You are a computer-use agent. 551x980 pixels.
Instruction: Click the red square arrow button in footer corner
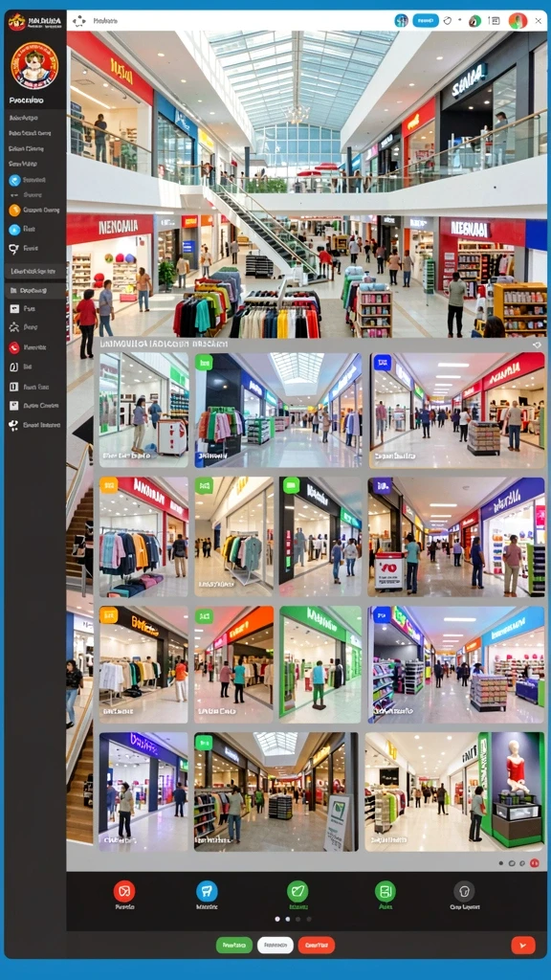(x=523, y=945)
